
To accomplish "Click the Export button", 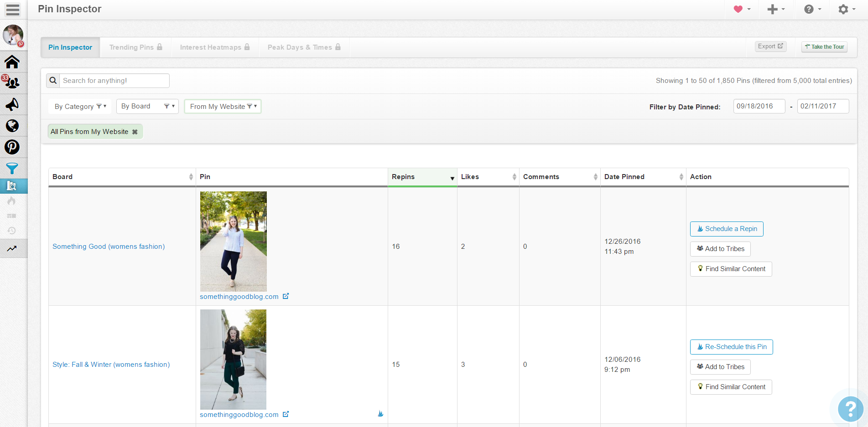I will [770, 46].
